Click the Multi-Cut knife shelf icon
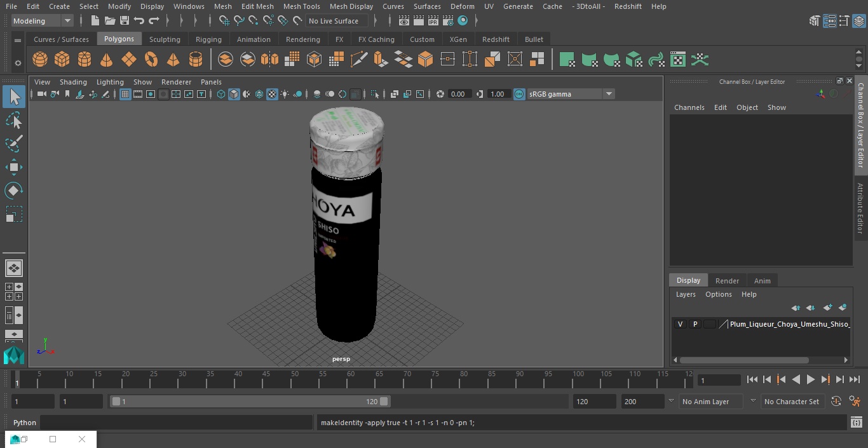This screenshot has height=448, width=868. (358, 60)
